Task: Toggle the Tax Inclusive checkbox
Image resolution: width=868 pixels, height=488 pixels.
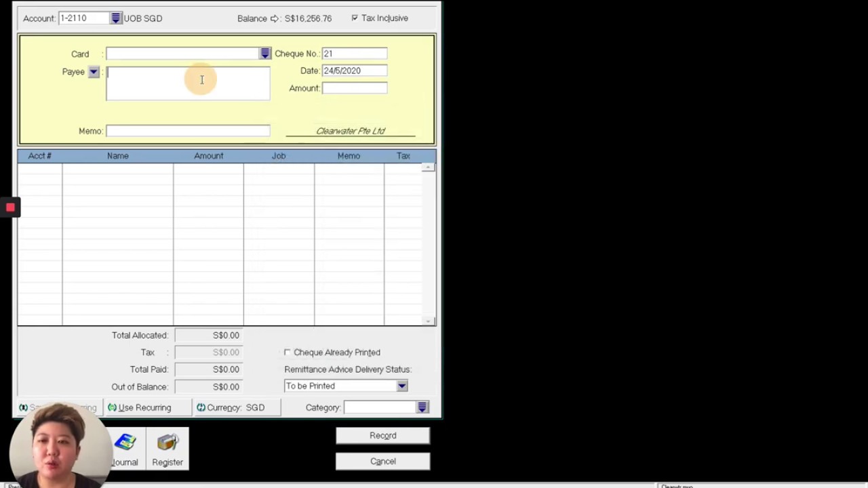Action: tap(355, 18)
